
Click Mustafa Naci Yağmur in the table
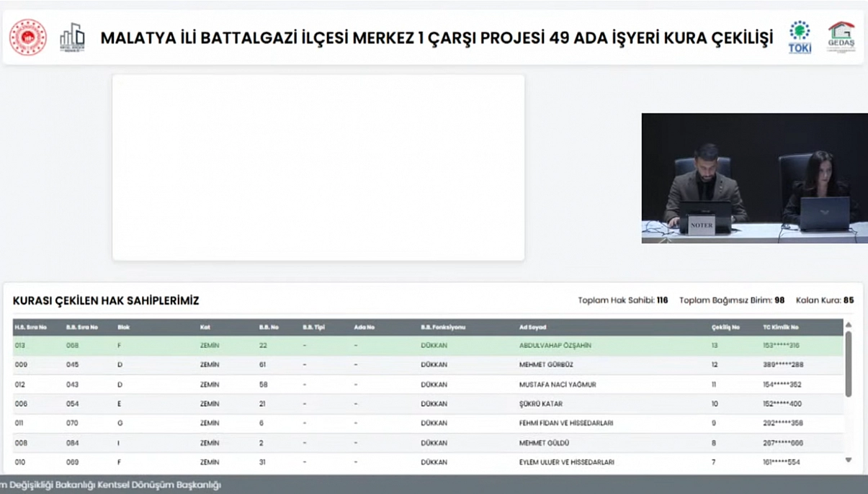(557, 385)
